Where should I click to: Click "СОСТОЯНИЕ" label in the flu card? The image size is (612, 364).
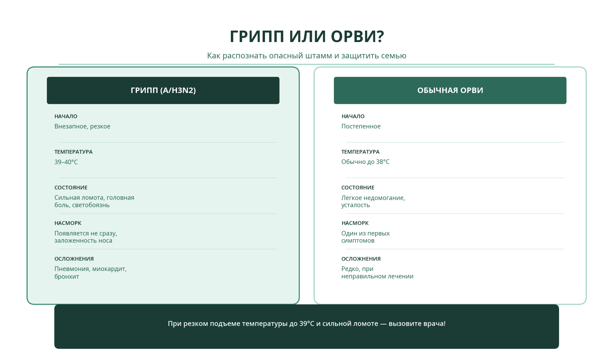(x=71, y=188)
